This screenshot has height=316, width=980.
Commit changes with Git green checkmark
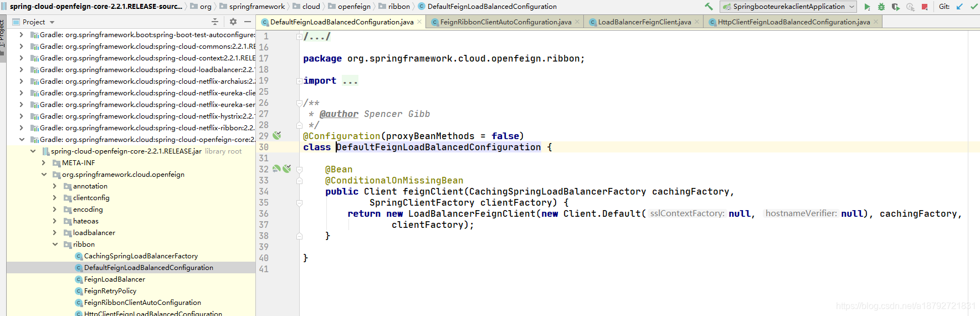point(973,7)
